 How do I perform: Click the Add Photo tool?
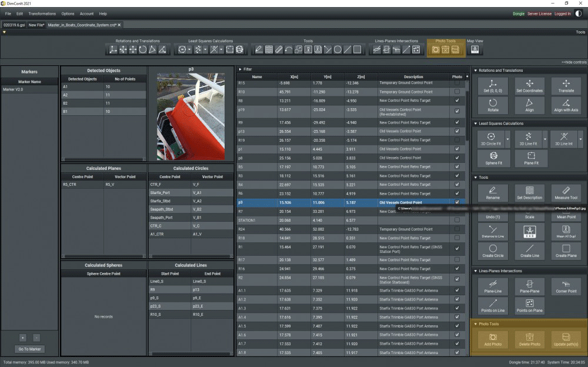pos(493,339)
